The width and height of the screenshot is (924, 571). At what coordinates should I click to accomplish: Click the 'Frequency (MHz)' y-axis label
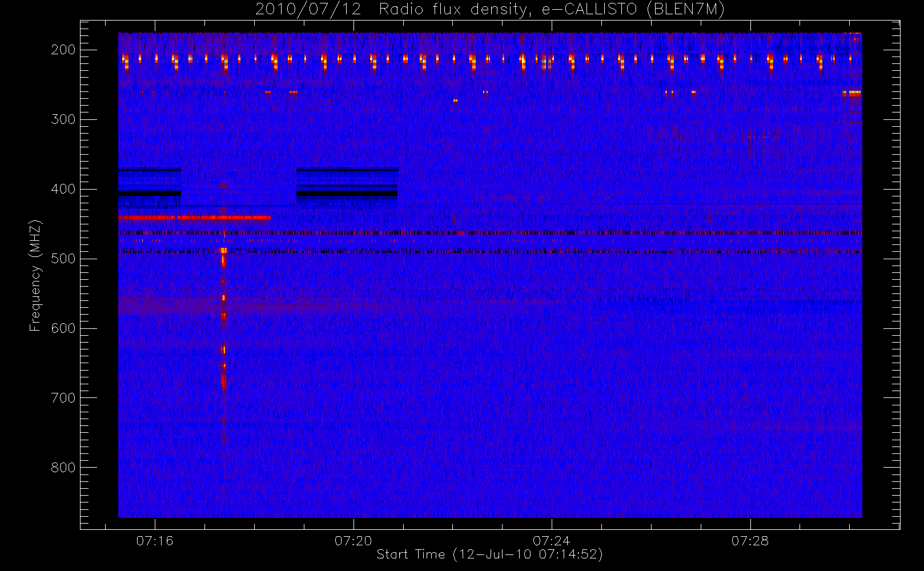pos(35,275)
